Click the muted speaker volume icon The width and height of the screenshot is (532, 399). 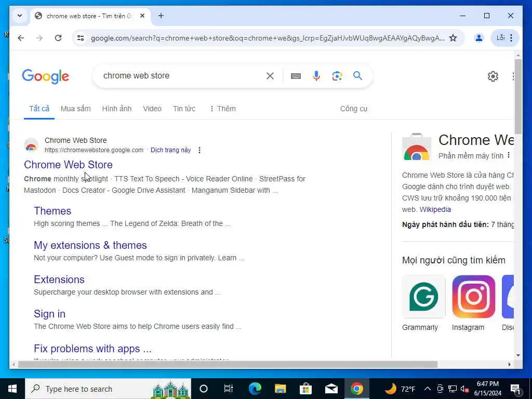465,389
